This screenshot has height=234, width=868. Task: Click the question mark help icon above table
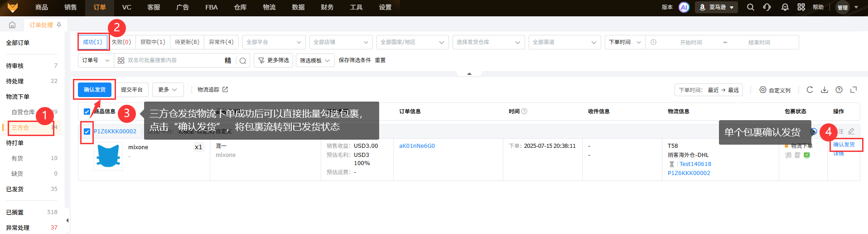839,90
